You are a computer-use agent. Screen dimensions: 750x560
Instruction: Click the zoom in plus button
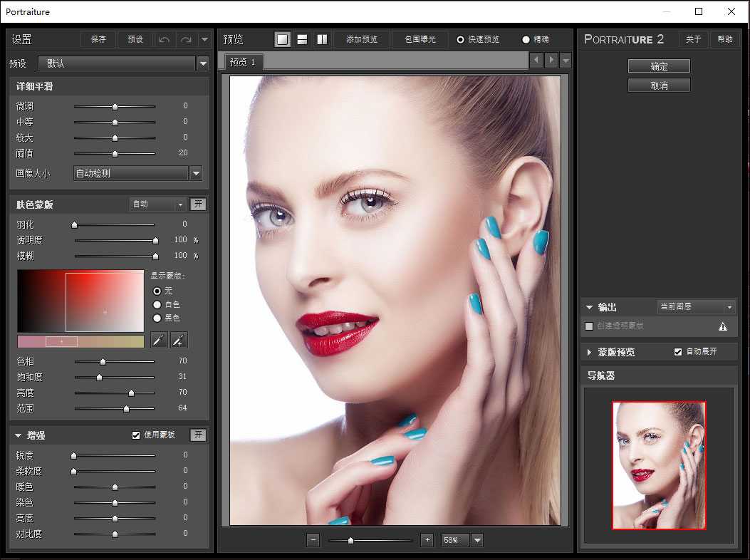[427, 540]
